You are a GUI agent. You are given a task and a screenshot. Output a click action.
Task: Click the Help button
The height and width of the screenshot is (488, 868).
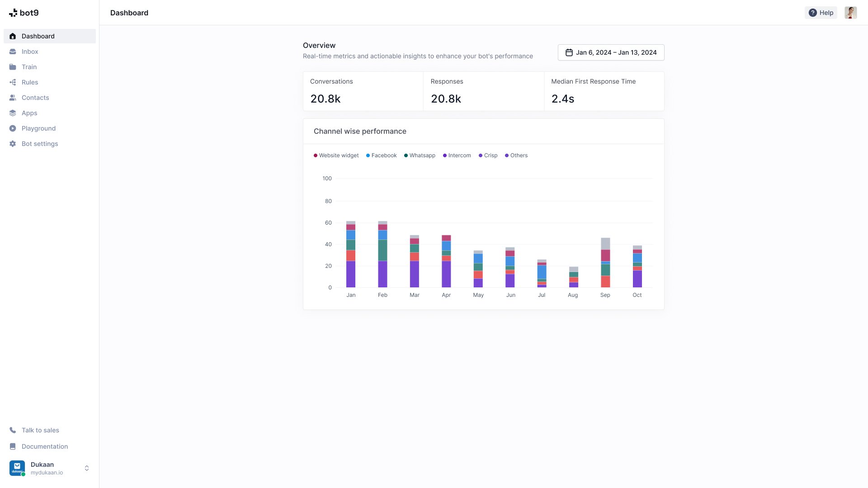[821, 13]
